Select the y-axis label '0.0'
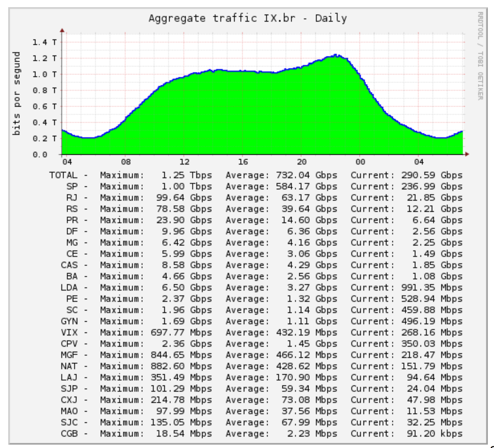 (x=40, y=154)
